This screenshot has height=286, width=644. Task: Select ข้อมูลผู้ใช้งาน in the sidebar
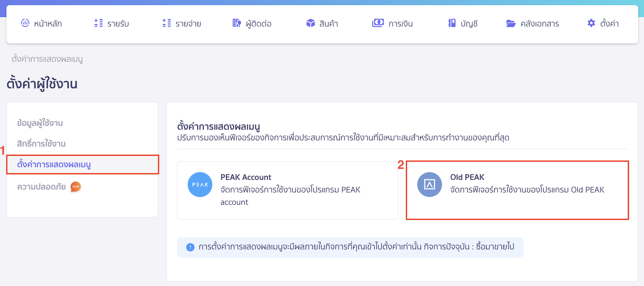point(40,123)
